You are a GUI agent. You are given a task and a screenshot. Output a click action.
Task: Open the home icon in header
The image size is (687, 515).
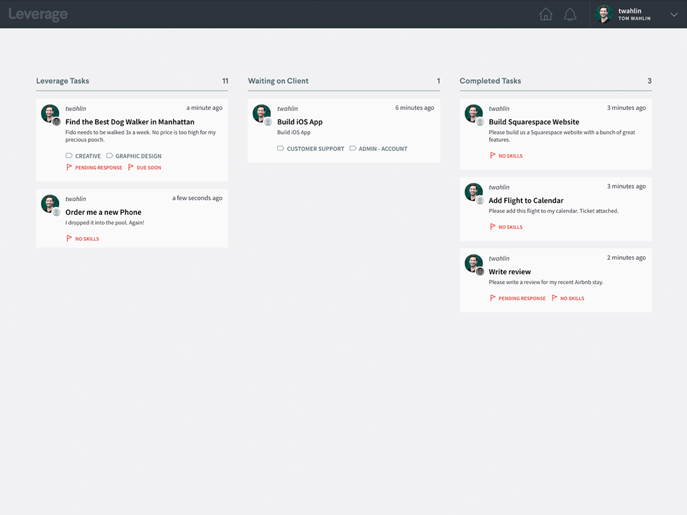[x=545, y=14]
